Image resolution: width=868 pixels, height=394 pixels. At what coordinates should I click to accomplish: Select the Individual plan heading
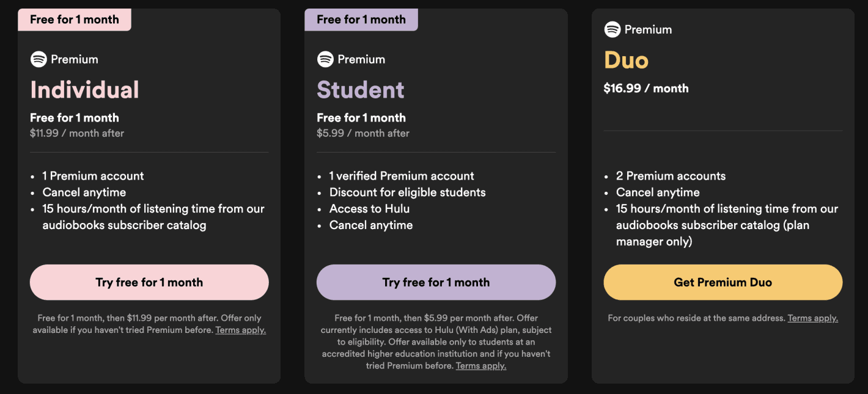tap(84, 90)
